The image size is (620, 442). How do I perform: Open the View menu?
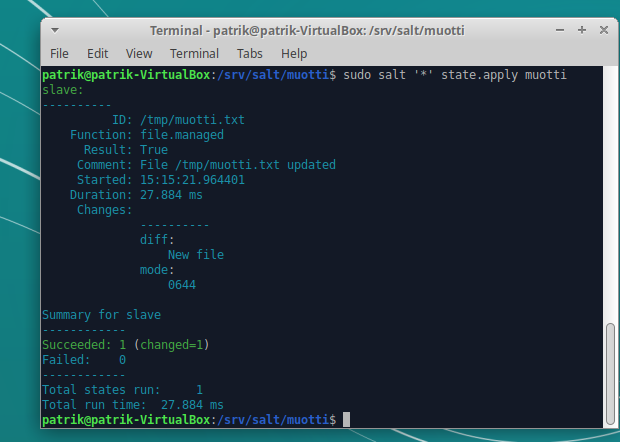tap(139, 53)
